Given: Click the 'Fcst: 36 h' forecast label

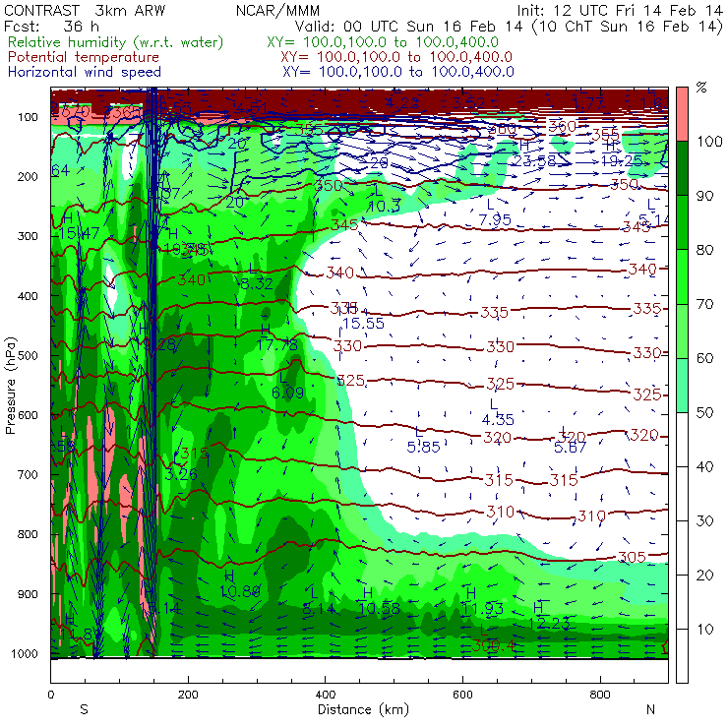Looking at the screenshot, I should click(x=51, y=26).
